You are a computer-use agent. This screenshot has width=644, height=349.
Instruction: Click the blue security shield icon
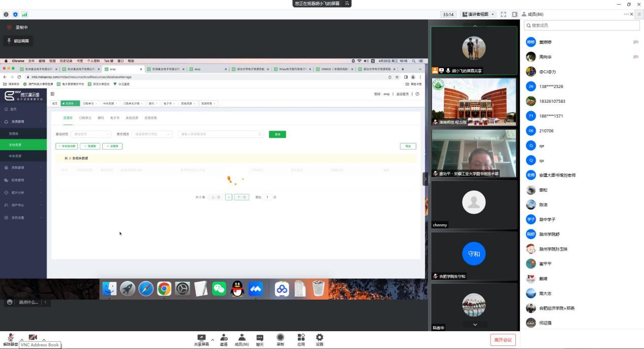[x=15, y=15]
